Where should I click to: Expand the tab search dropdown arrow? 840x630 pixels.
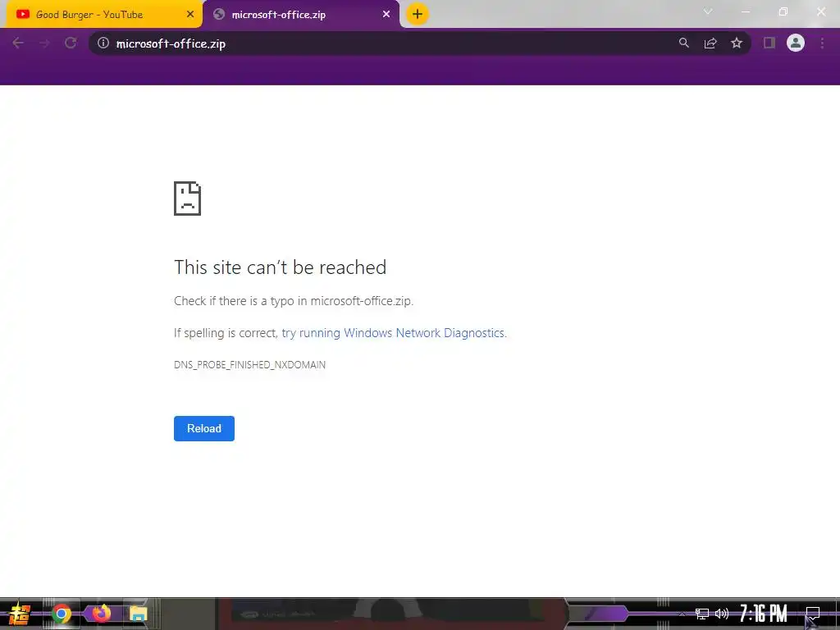[708, 11]
